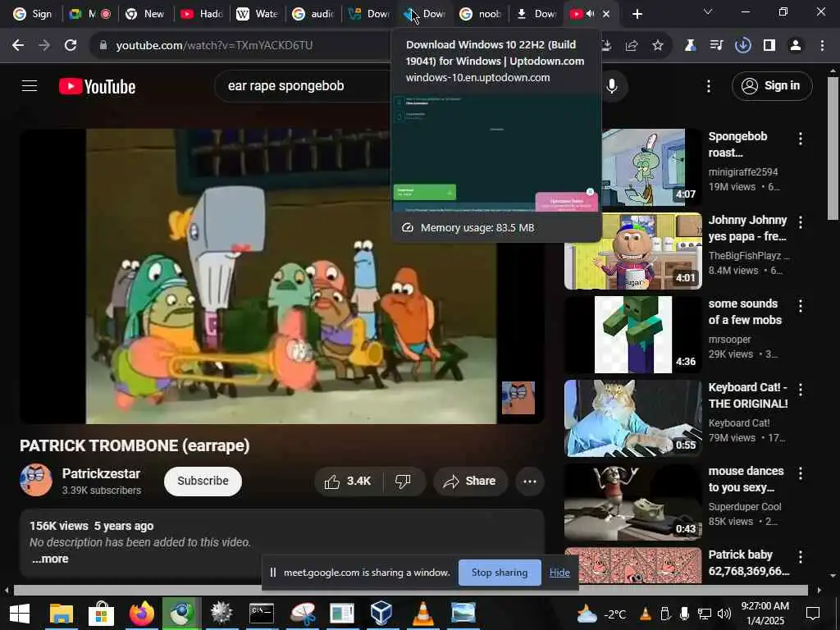Open the Patrickzestar channel name link
The height and width of the screenshot is (630, 840).
pyautogui.click(x=101, y=473)
